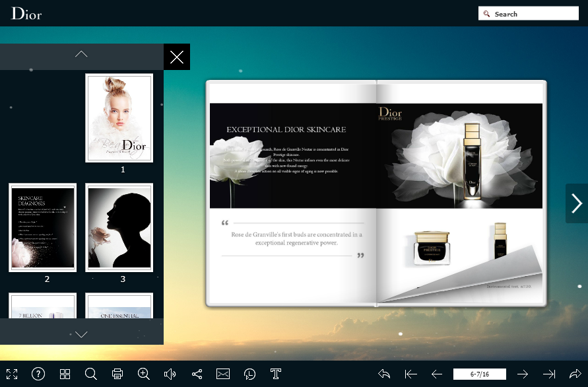The width and height of the screenshot is (588, 387).
Task: Toggle sound with the speaker icon
Action: coord(170,374)
